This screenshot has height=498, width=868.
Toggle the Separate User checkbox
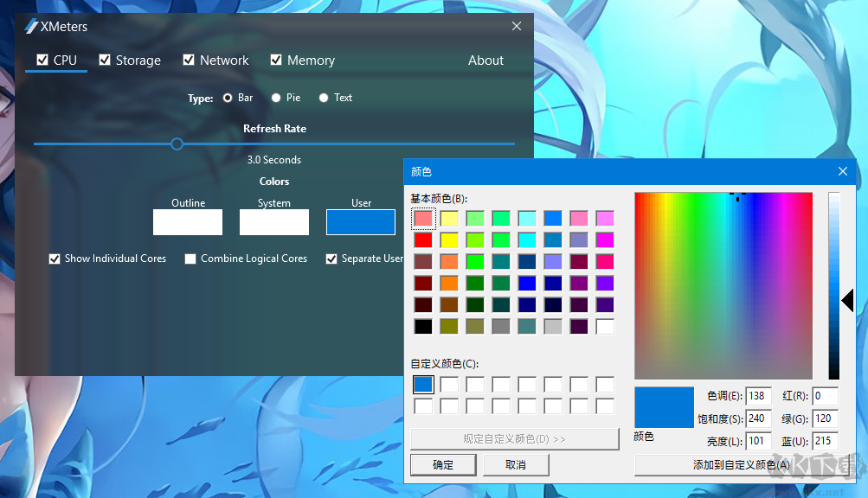pyautogui.click(x=331, y=259)
